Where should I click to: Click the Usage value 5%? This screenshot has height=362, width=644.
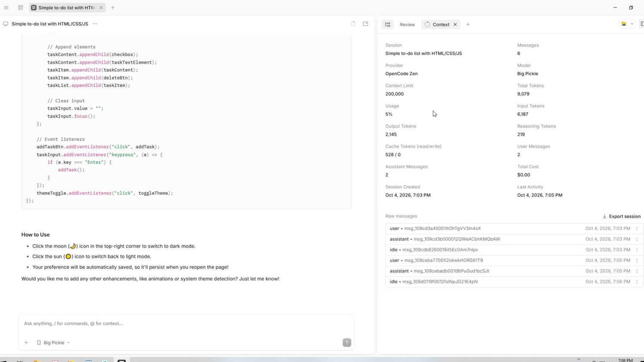(x=389, y=114)
